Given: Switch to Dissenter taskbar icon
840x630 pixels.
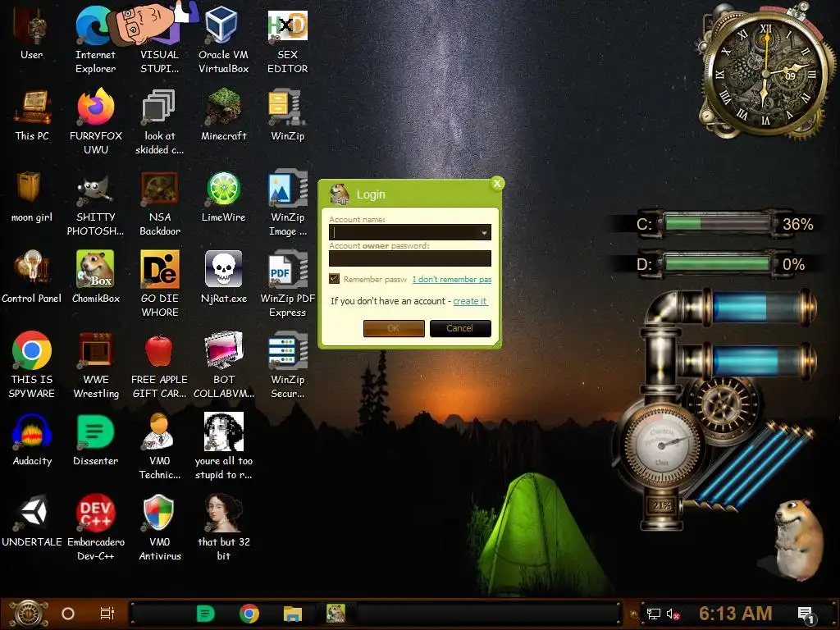Looking at the screenshot, I should pos(205,614).
